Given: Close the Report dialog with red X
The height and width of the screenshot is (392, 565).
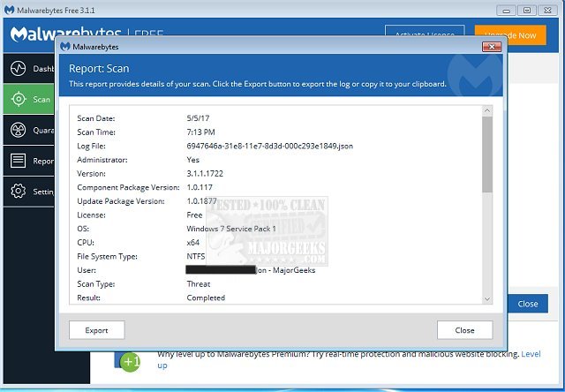Looking at the screenshot, I should click(492, 47).
